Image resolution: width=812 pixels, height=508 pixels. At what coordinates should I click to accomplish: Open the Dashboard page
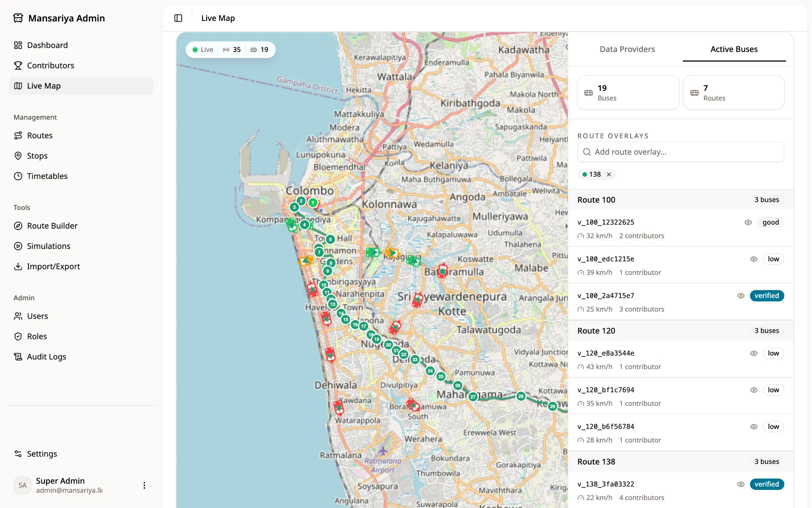[81, 45]
